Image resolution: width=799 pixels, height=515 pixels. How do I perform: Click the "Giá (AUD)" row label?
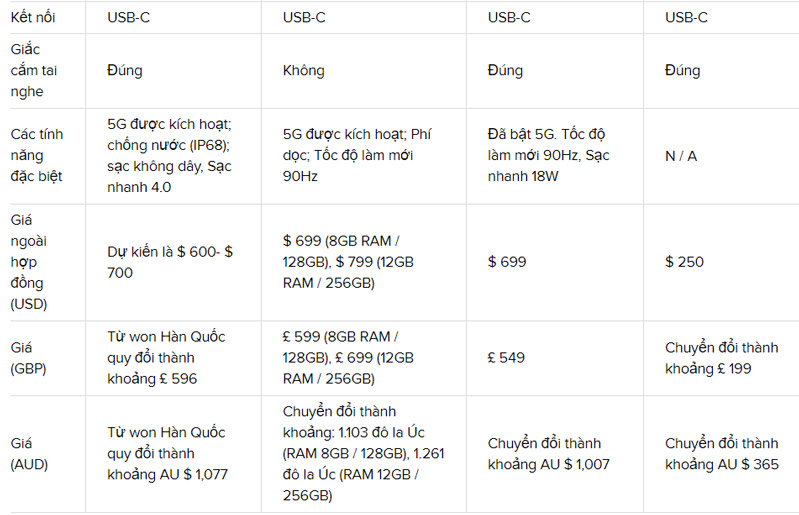(29, 453)
